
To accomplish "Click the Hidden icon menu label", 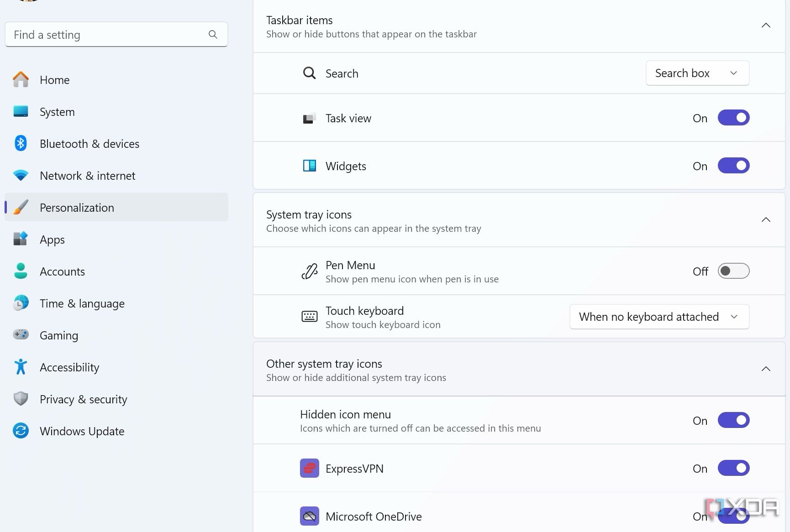I will click(345, 414).
